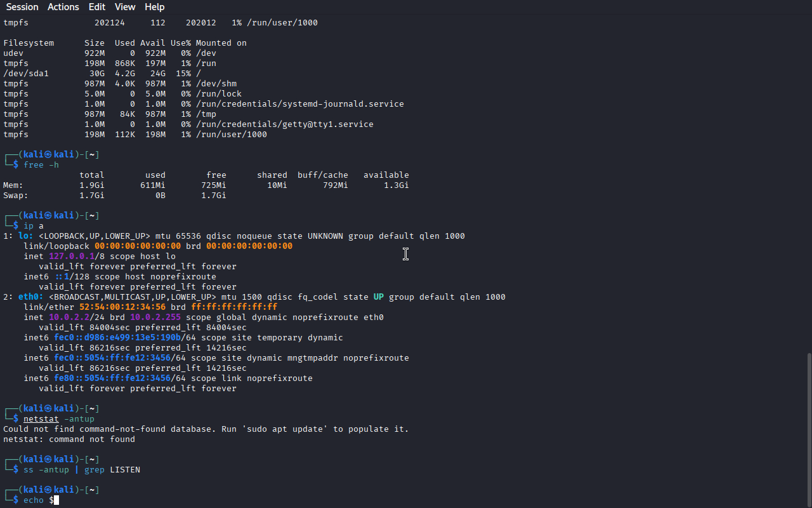Open the Session menu

click(22, 7)
